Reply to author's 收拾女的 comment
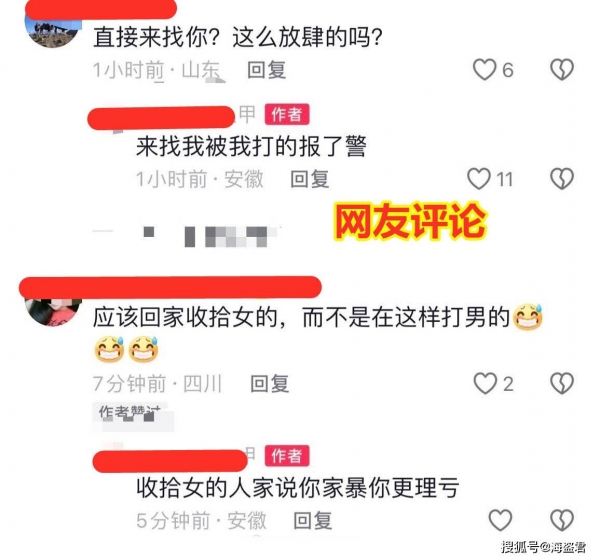 (x=313, y=521)
